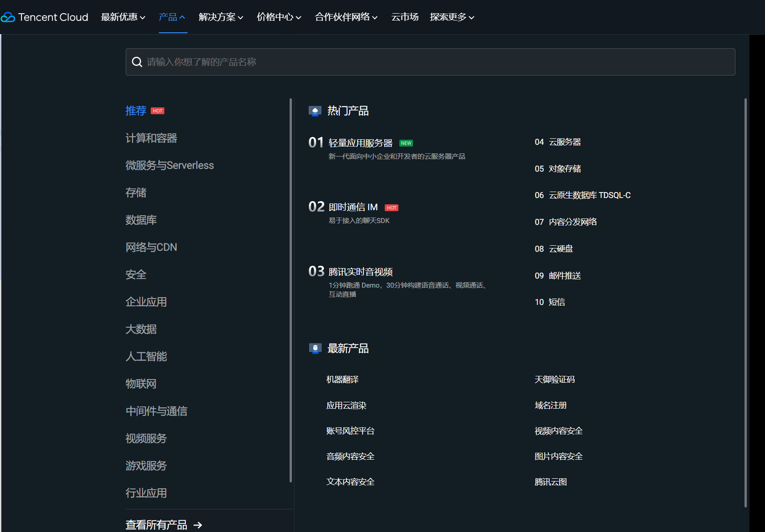Switch to the 物联网 category

(141, 384)
